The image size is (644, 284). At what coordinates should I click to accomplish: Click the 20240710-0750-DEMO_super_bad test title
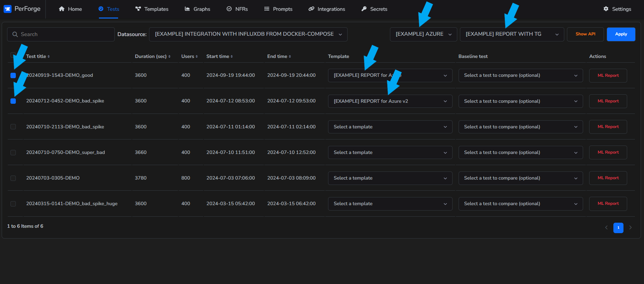(x=66, y=152)
